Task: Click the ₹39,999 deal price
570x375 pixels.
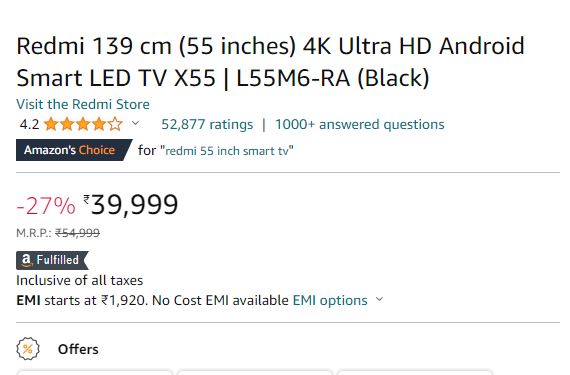Action: tap(131, 205)
